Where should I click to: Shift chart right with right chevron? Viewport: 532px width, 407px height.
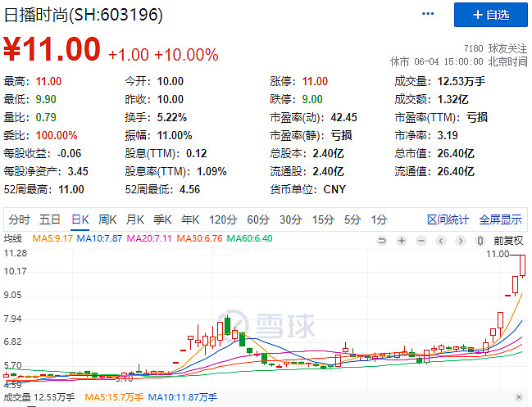tap(461, 241)
